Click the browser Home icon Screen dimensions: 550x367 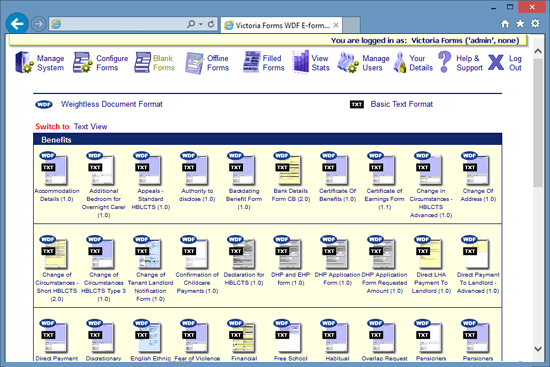click(x=505, y=24)
